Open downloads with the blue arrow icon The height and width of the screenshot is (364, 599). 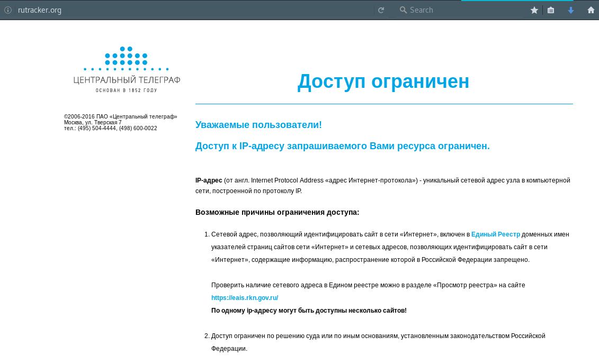click(x=571, y=10)
